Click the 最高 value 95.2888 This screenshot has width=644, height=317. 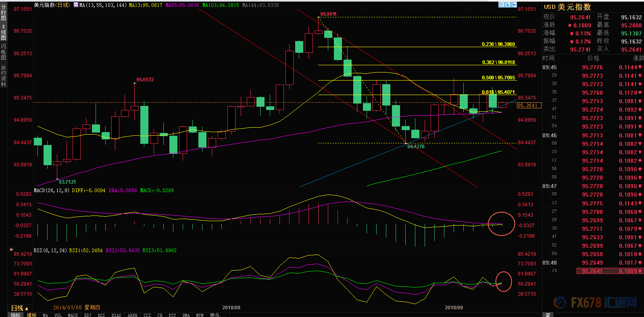point(631,25)
